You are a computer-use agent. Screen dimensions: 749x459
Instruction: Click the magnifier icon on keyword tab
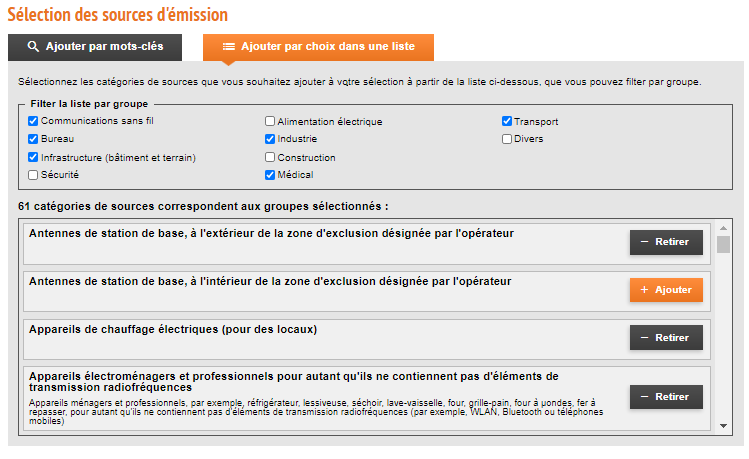33,47
